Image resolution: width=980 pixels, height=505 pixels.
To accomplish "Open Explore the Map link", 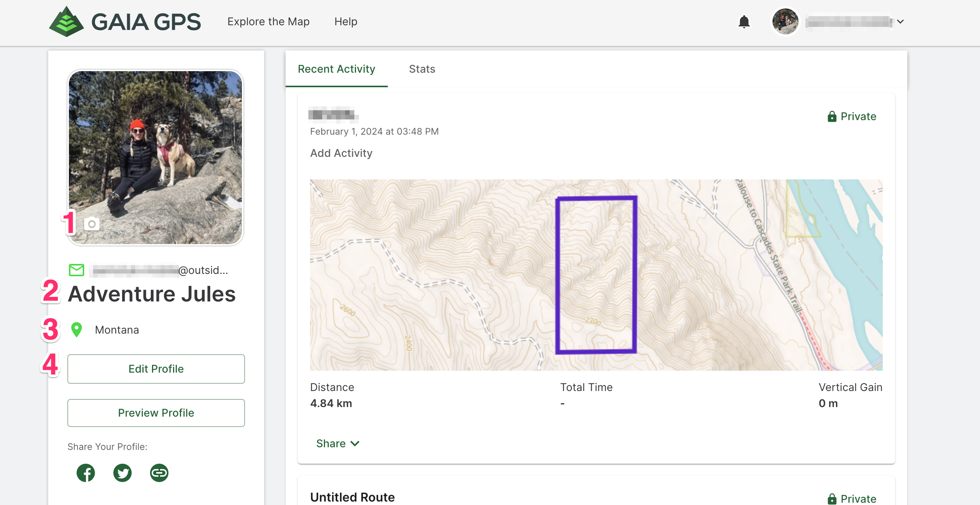I will [268, 21].
